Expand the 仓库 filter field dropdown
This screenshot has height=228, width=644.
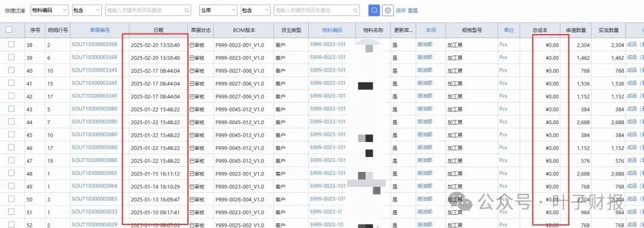click(x=218, y=10)
